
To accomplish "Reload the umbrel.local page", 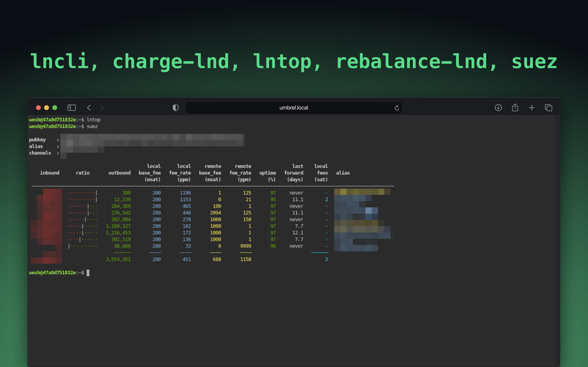I will point(396,107).
